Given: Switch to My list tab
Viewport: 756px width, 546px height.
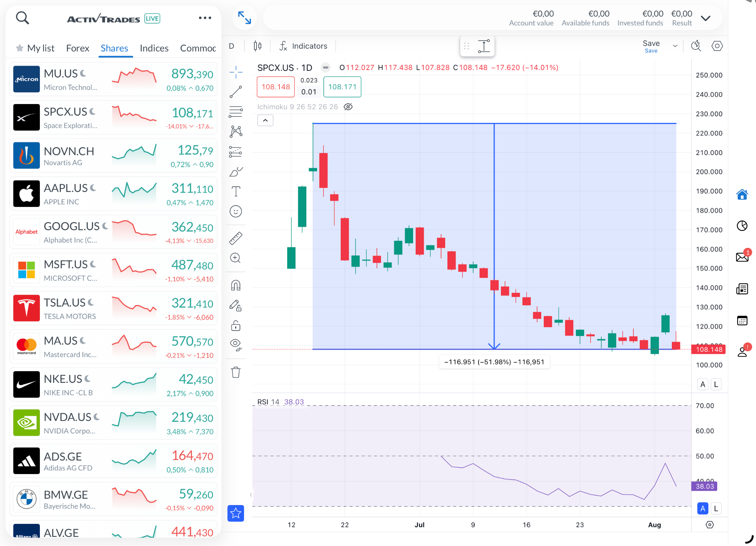Looking at the screenshot, I should tap(35, 48).
